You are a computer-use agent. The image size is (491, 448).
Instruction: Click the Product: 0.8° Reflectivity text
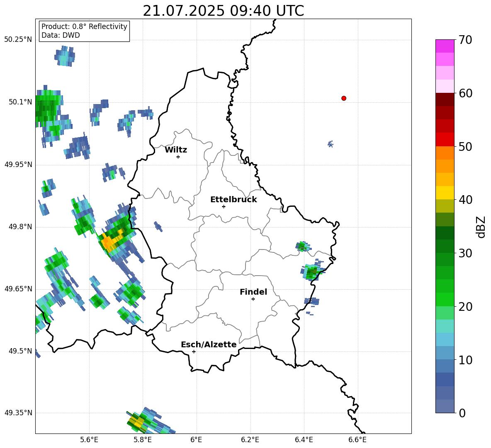tap(84, 27)
